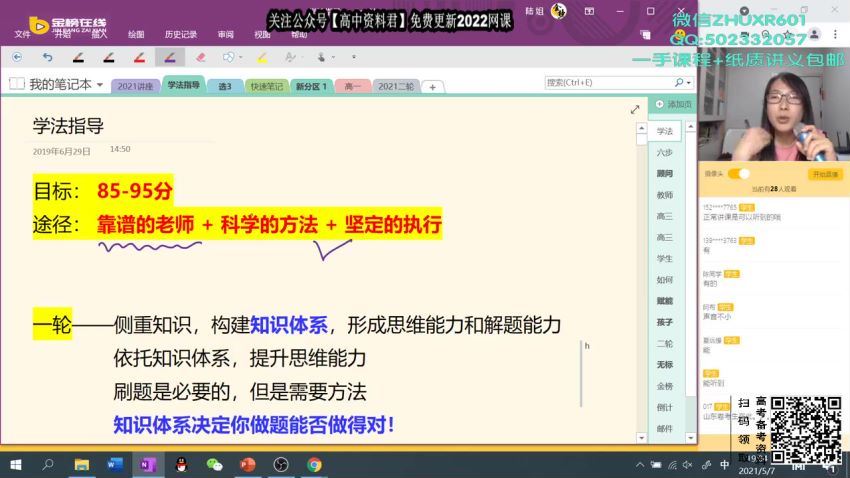850x478 pixels.
Task: Add a new section with the plus tab
Action: point(433,87)
